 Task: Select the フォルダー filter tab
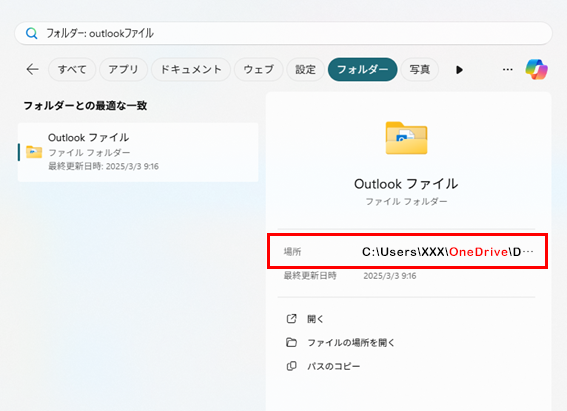click(x=363, y=69)
